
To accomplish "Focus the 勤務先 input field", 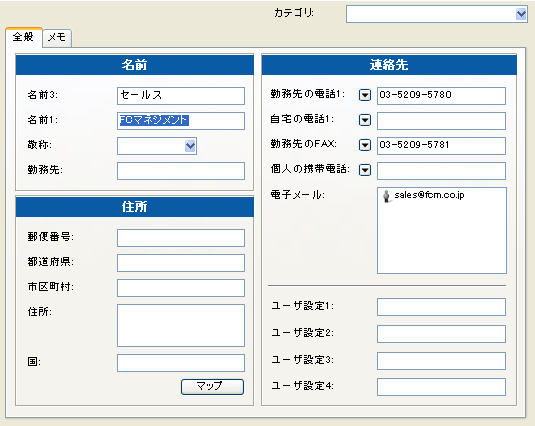I will 181,171.
